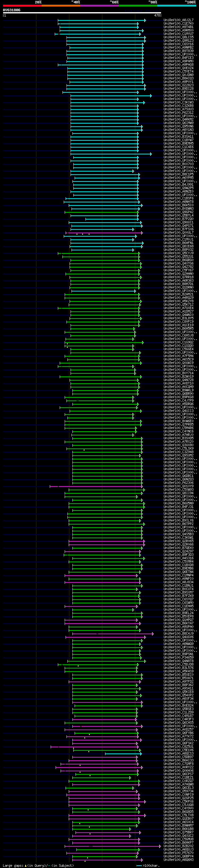Viewport: 199px width, 868px height.
Task: Select label UniRef100_A8Y1N3
Action: [x=178, y=130]
